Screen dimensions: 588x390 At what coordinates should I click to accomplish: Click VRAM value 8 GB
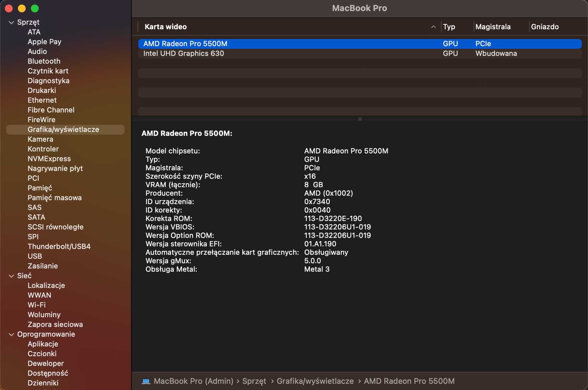click(314, 185)
